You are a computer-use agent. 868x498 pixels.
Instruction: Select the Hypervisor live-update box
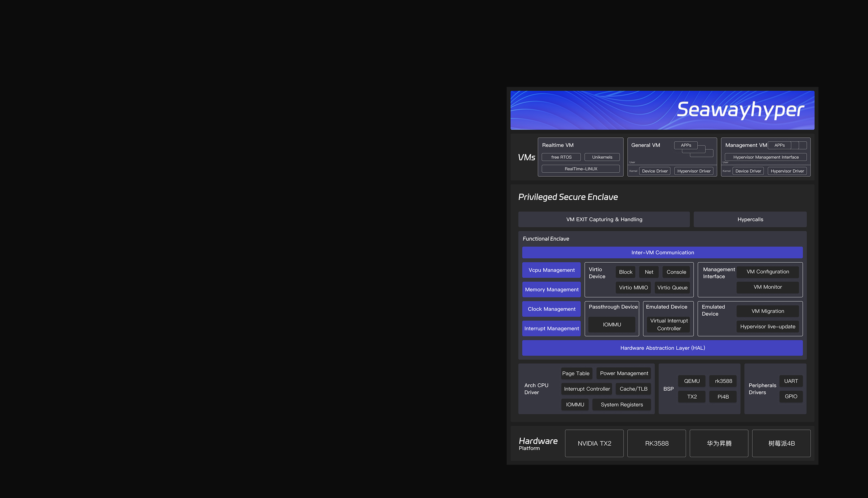point(767,326)
